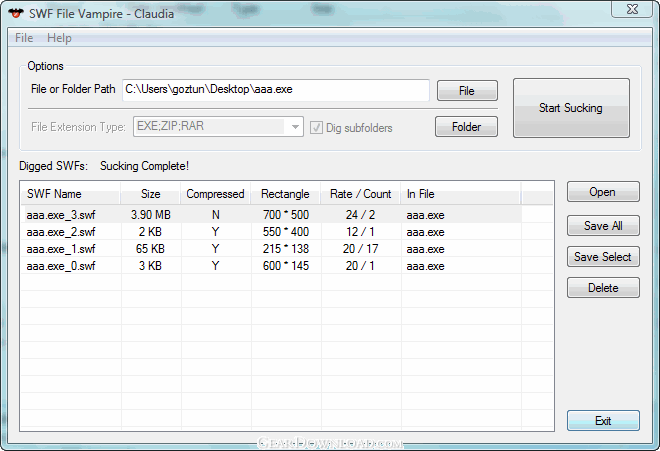Open the Help menu
The image size is (660, 451).
[59, 38]
